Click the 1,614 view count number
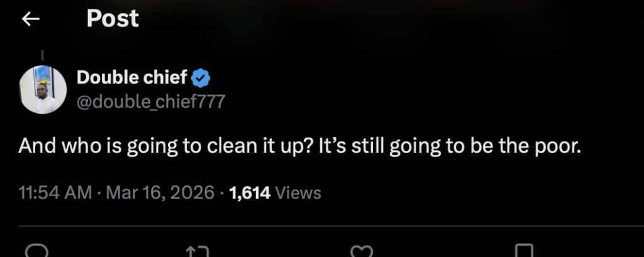 [250, 192]
